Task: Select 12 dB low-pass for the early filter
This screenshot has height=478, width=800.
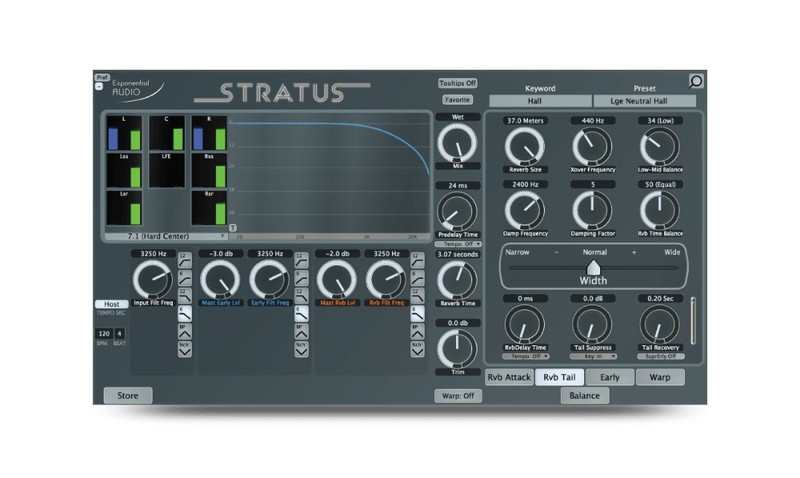Action: point(302,295)
